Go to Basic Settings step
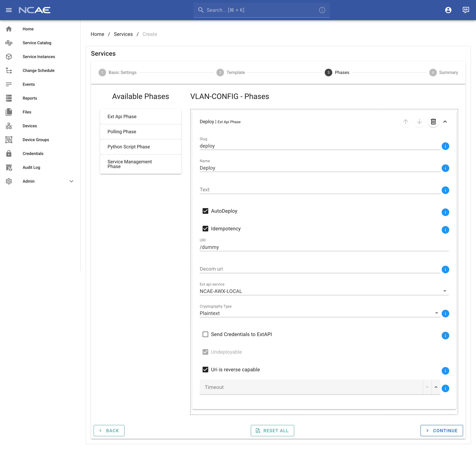Image resolution: width=476 pixels, height=449 pixels. click(117, 73)
